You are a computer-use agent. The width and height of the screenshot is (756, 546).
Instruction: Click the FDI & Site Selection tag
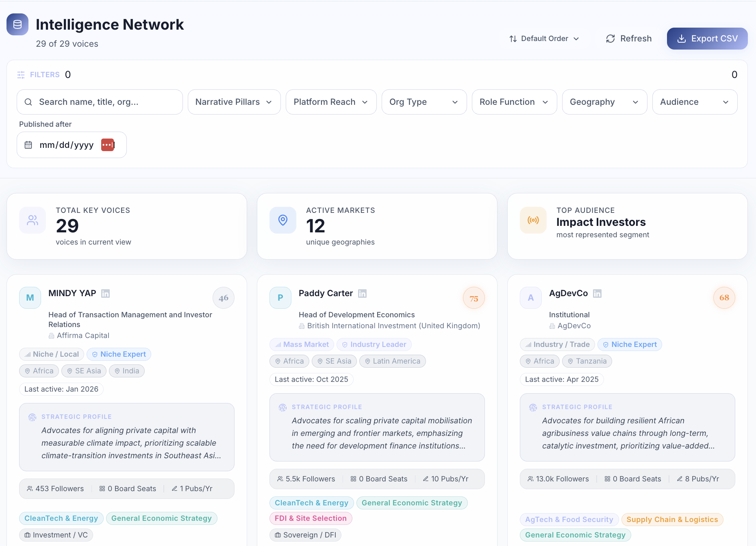click(311, 518)
